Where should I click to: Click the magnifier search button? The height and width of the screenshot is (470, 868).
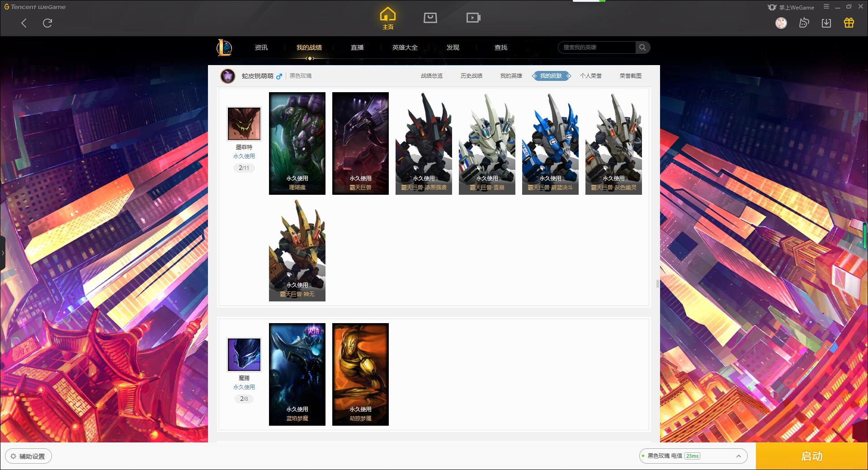[x=642, y=47]
